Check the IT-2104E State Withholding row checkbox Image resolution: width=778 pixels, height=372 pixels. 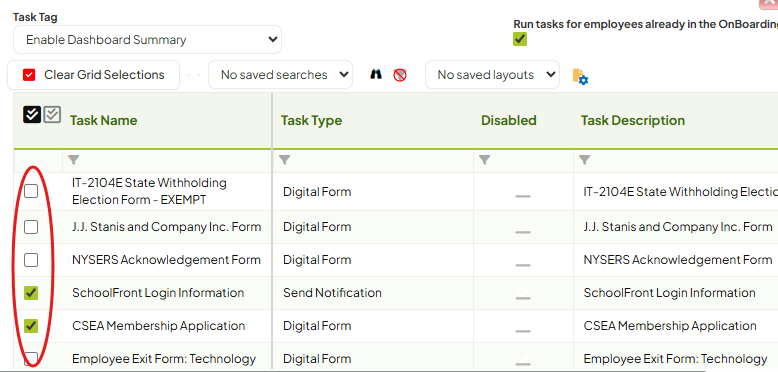pyautogui.click(x=31, y=191)
